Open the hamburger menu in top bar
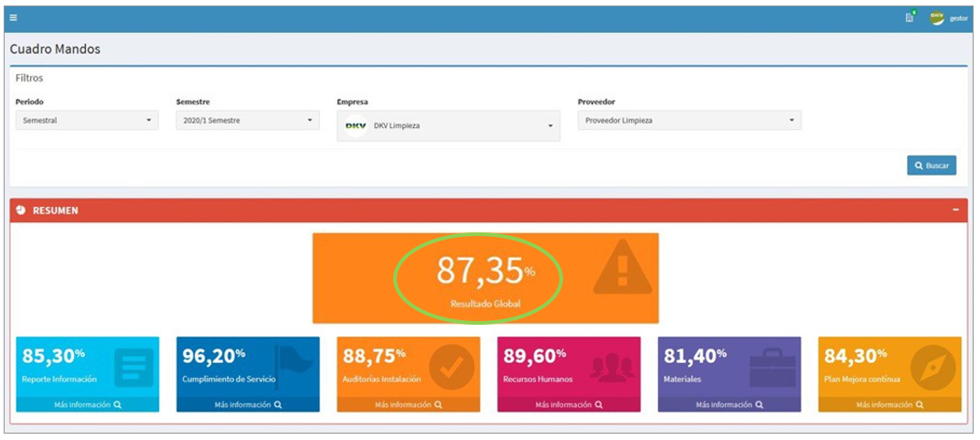The image size is (980, 440). click(14, 18)
